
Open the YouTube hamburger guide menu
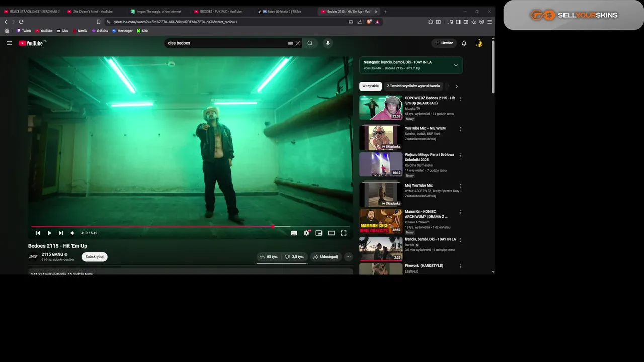(9, 43)
